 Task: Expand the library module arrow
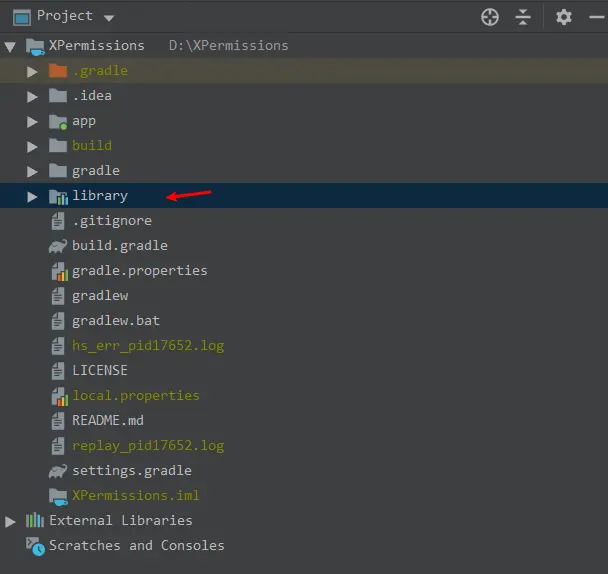click(x=32, y=197)
